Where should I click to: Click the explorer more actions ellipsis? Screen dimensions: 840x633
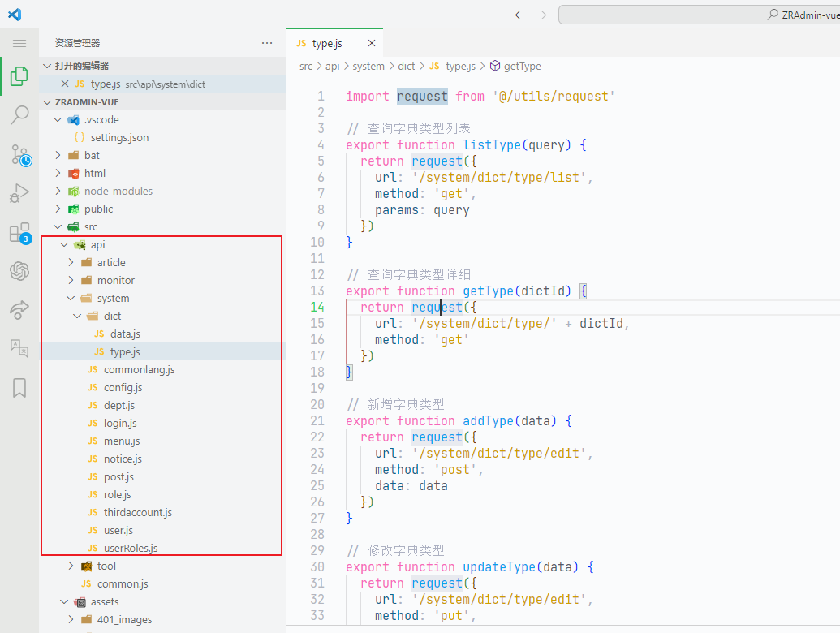click(267, 43)
